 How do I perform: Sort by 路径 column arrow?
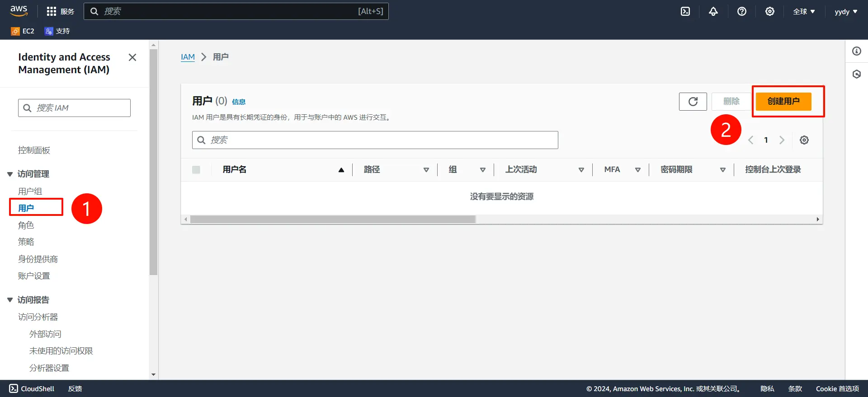[x=426, y=170]
